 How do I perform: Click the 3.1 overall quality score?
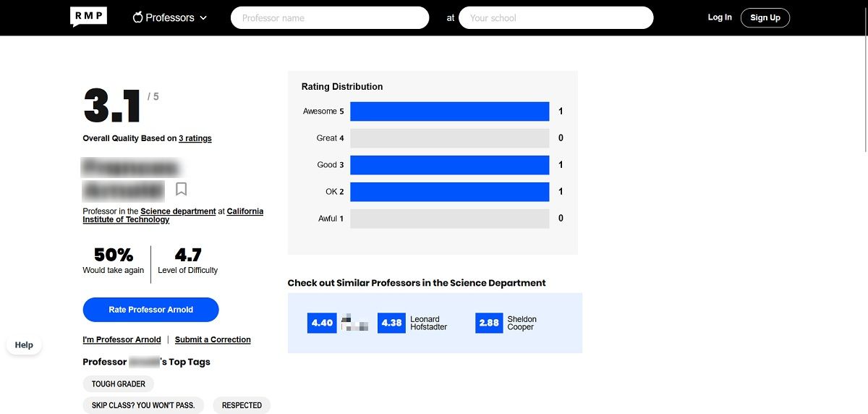113,106
